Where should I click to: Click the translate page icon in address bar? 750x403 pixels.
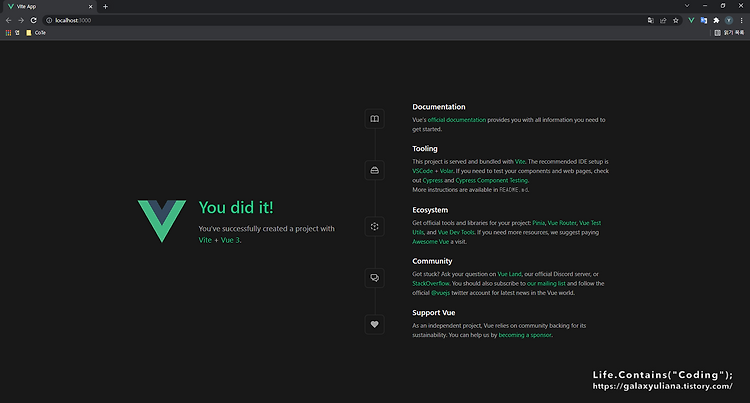pos(651,20)
